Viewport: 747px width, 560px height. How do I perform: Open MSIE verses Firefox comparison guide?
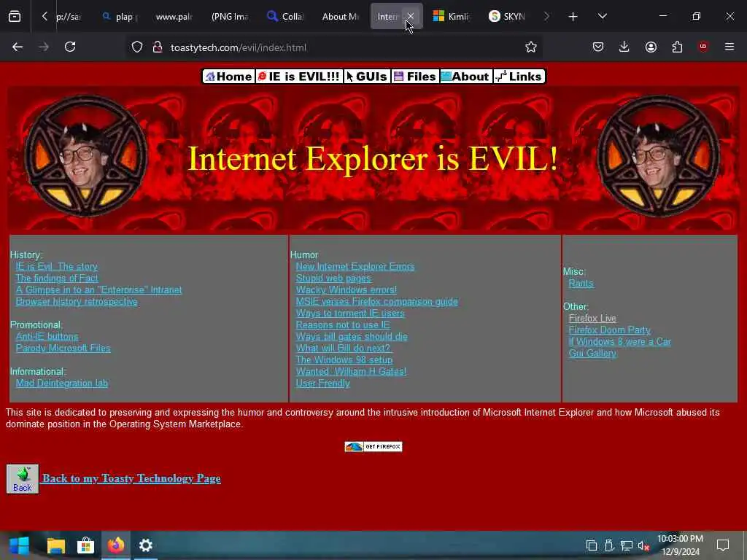click(x=377, y=301)
